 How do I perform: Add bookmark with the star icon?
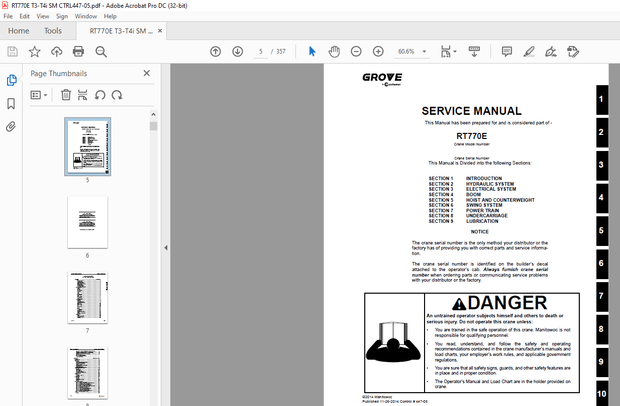34,51
